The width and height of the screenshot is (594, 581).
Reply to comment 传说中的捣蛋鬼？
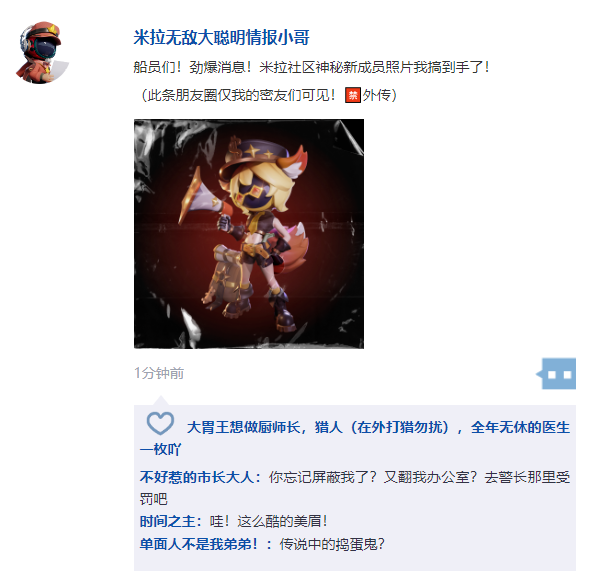332,544
